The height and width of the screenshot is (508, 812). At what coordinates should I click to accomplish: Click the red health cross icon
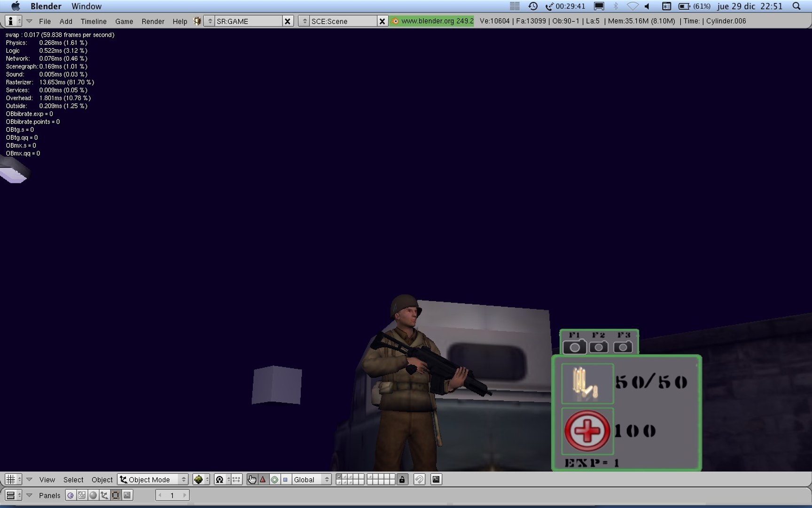587,431
